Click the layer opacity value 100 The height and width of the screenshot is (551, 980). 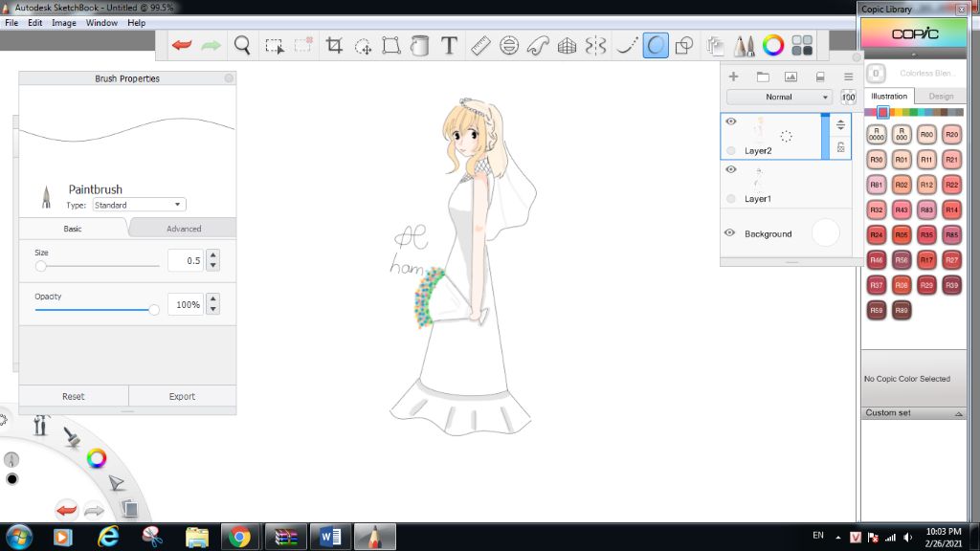coord(848,97)
